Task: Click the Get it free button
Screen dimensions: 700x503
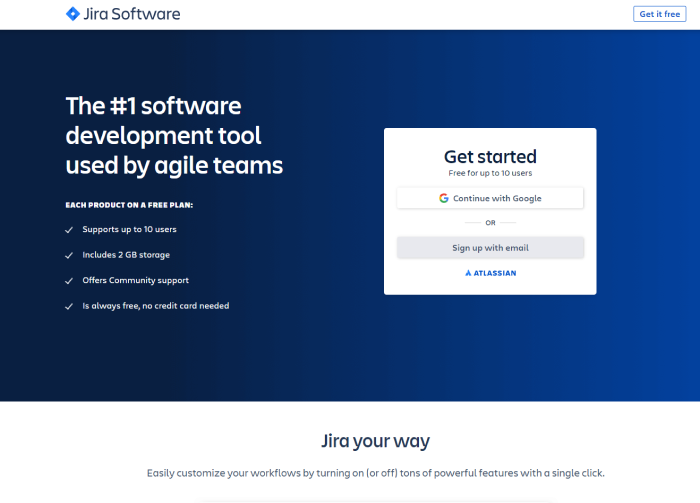Action: pyautogui.click(x=659, y=14)
